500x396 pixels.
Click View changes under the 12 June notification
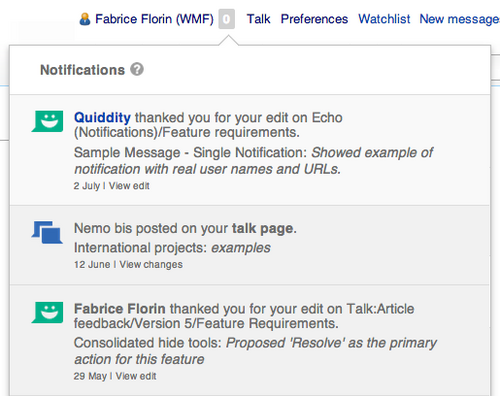tap(151, 264)
